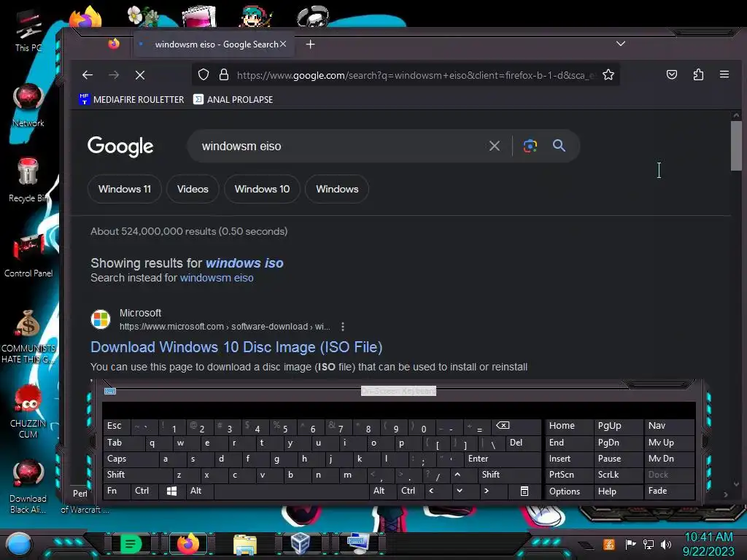Open corrected 'windows iso' results link
747x560 pixels.
(244, 262)
